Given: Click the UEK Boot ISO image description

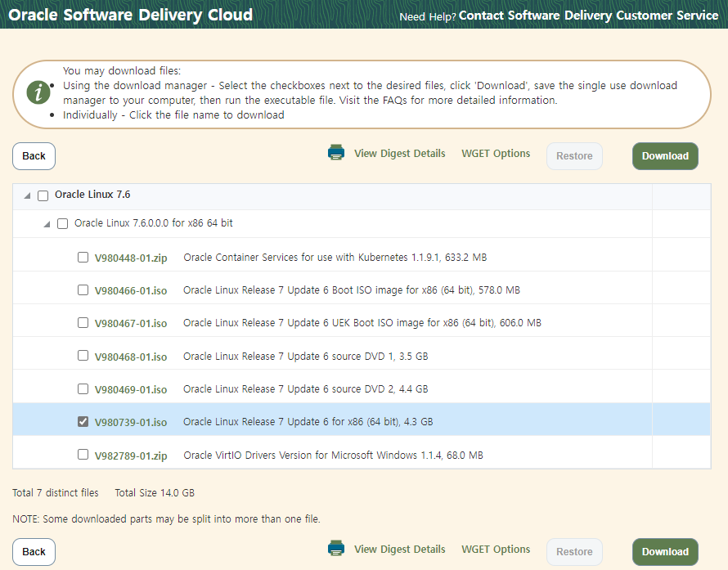Looking at the screenshot, I should coord(362,323).
